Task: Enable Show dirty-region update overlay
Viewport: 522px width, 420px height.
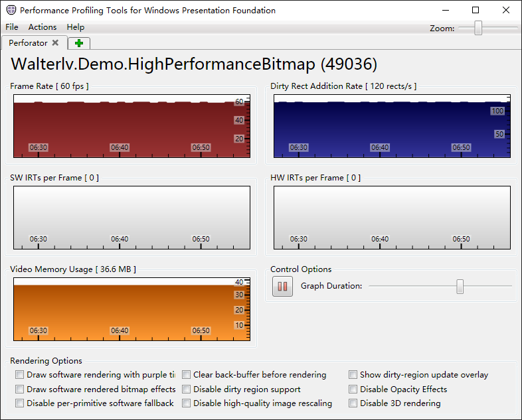Action: (x=353, y=375)
